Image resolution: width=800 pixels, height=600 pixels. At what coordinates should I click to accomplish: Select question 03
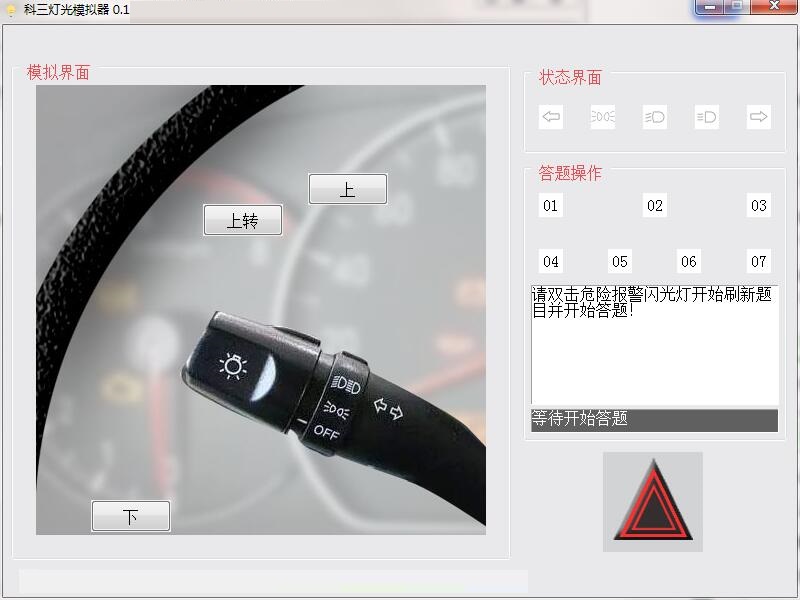click(759, 205)
